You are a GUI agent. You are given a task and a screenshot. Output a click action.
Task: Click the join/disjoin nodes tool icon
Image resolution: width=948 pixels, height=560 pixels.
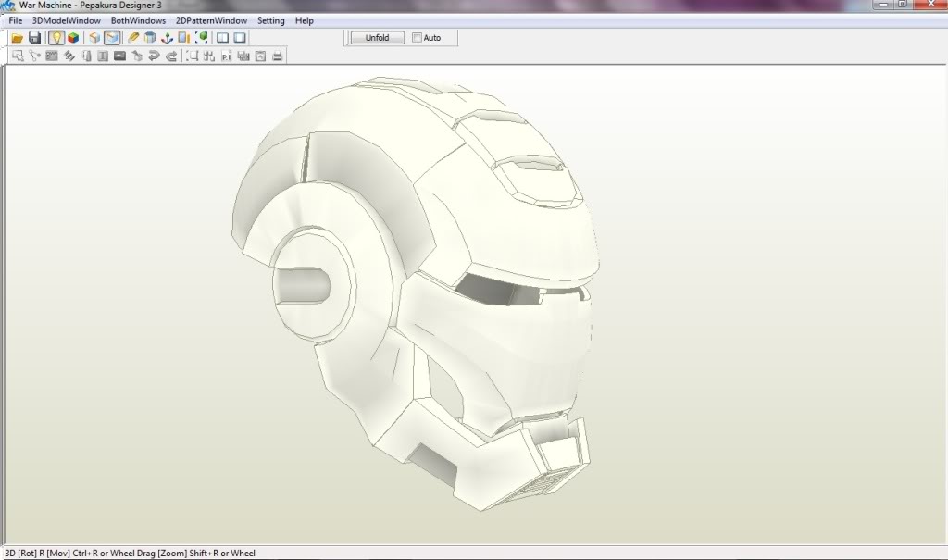tap(34, 56)
